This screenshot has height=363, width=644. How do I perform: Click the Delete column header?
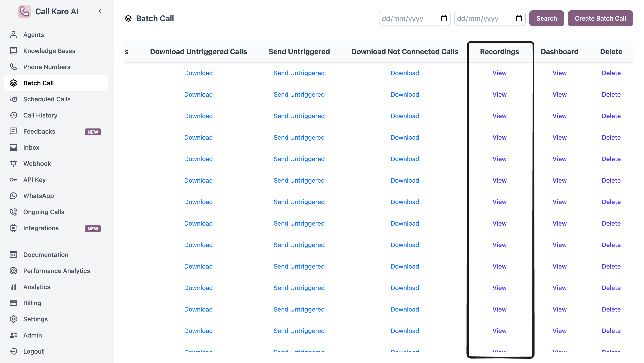click(611, 51)
